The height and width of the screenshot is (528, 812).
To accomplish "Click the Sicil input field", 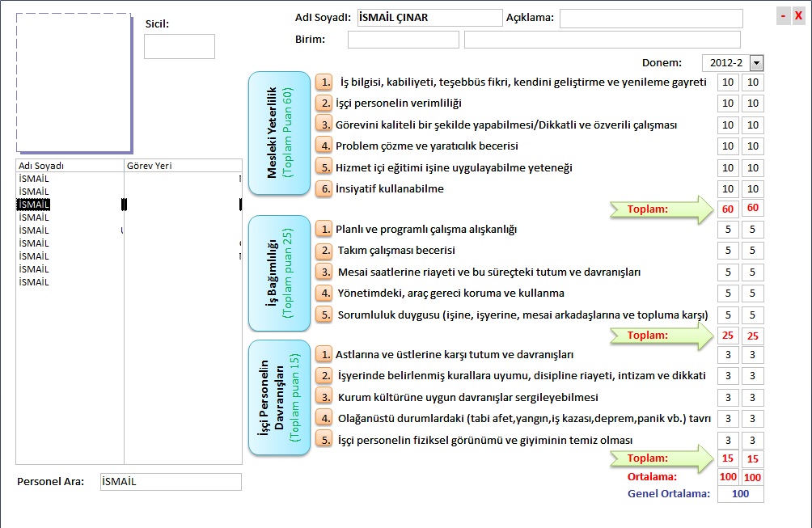I will coord(180,47).
